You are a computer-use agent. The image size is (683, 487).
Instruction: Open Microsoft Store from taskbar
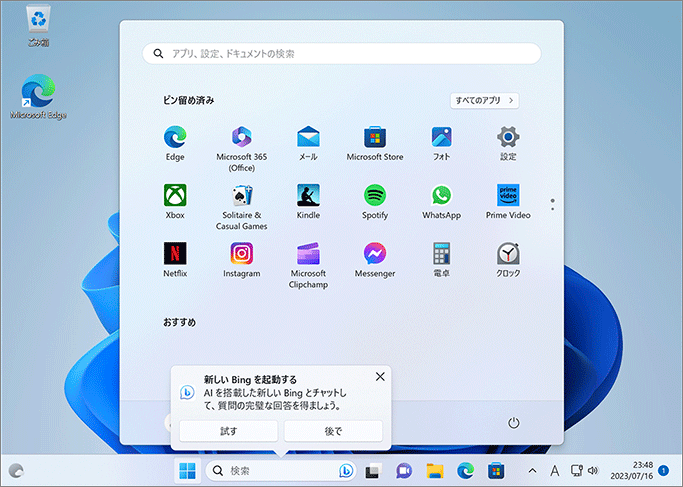pos(496,471)
